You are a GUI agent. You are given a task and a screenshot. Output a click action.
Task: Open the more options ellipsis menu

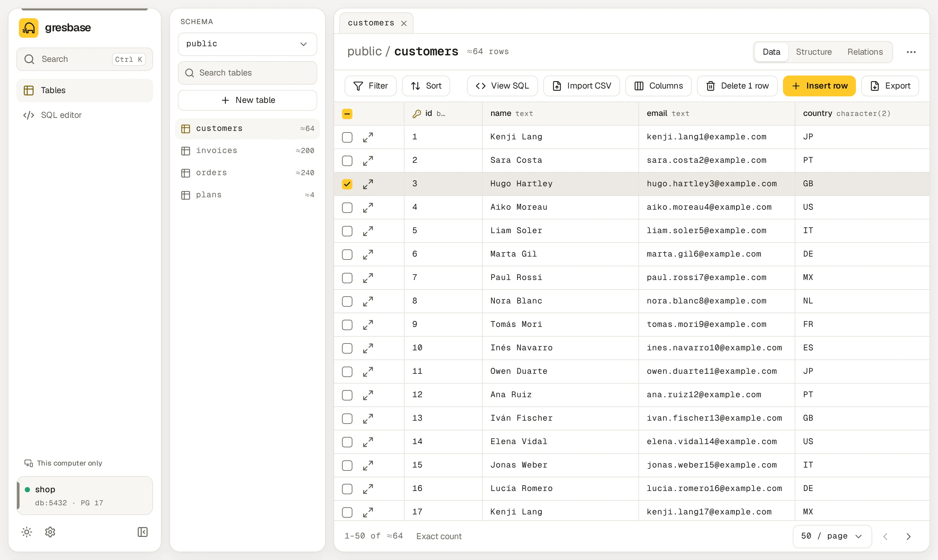[911, 52]
